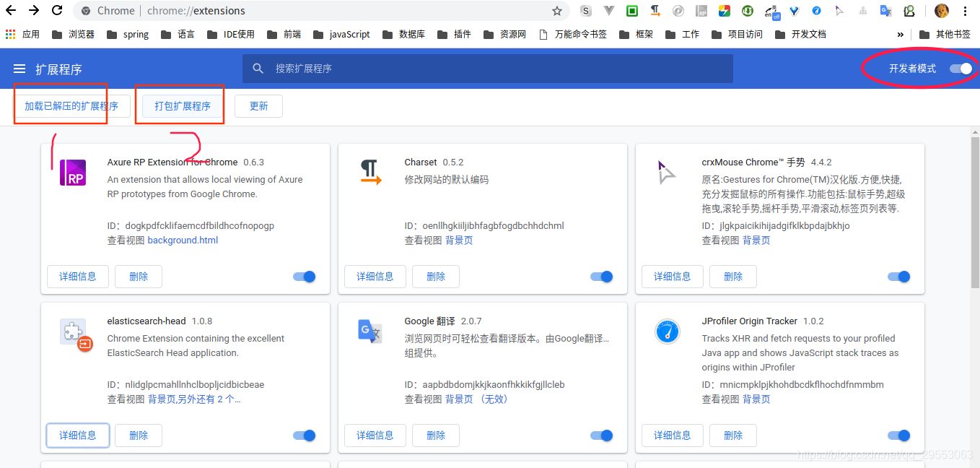Open the 开发文档 bookmark folder
980x468 pixels.
[800, 34]
